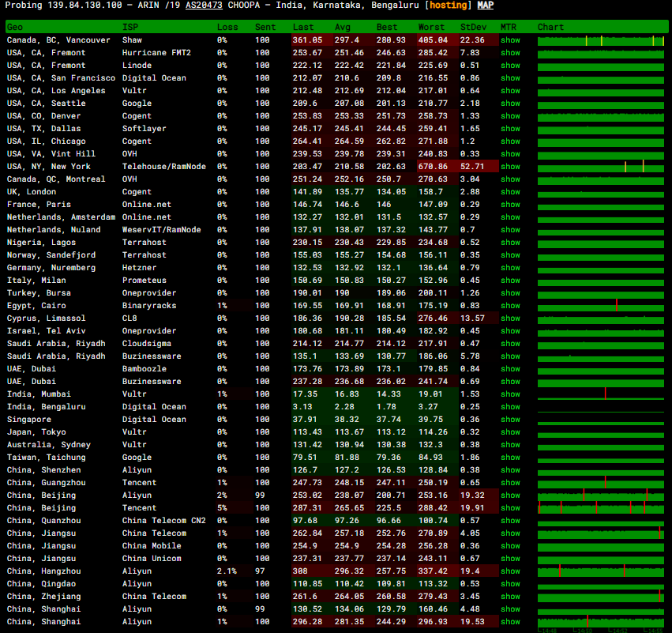672x633 pixels.
Task: Click the MTR column header
Action: [509, 27]
